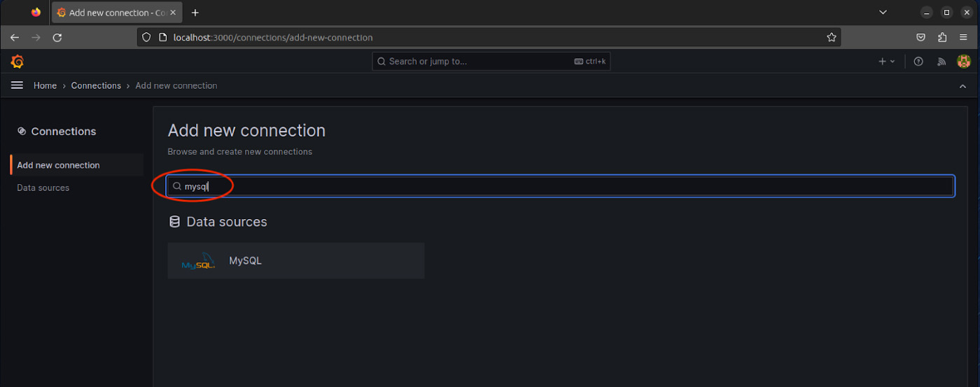Click the user profile avatar
Image resolution: width=980 pixels, height=387 pixels.
click(964, 62)
